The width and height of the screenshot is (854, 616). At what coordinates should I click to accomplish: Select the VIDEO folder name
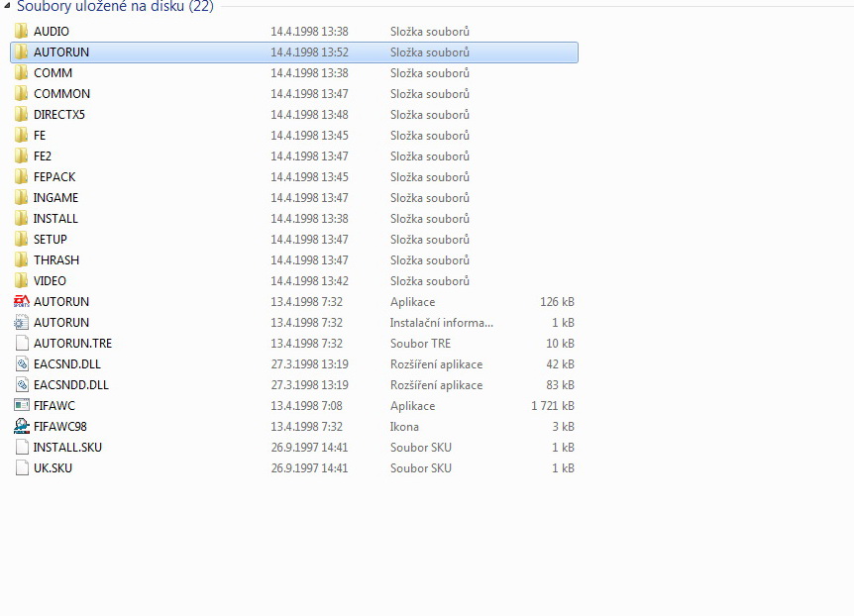50,281
